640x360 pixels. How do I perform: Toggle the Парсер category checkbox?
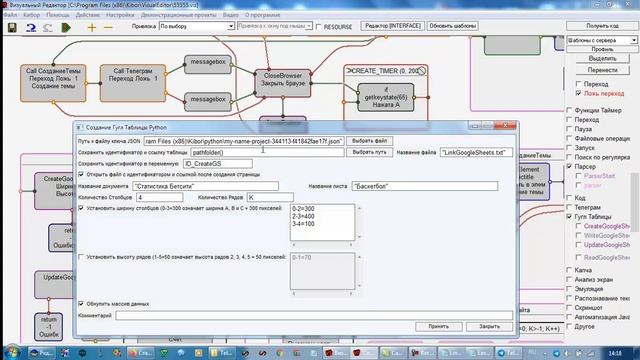[x=569, y=167]
